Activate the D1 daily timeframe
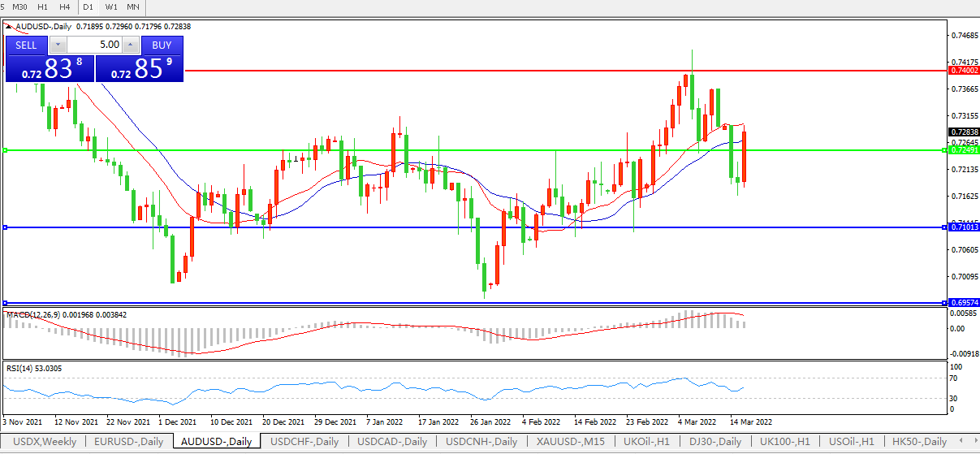980x454 pixels. coord(89,7)
